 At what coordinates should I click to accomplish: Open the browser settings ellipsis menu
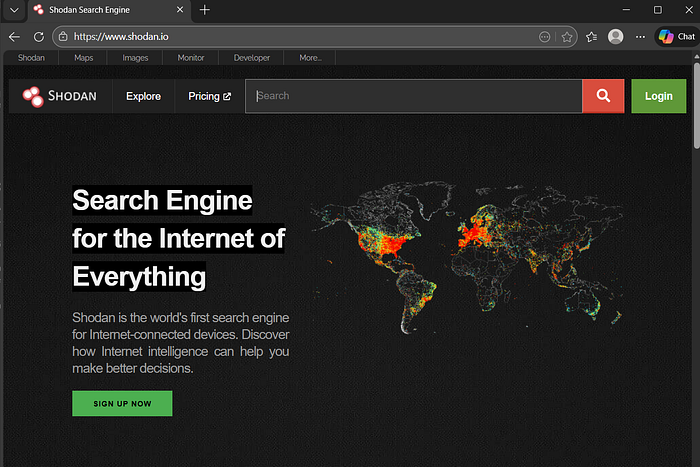(640, 37)
